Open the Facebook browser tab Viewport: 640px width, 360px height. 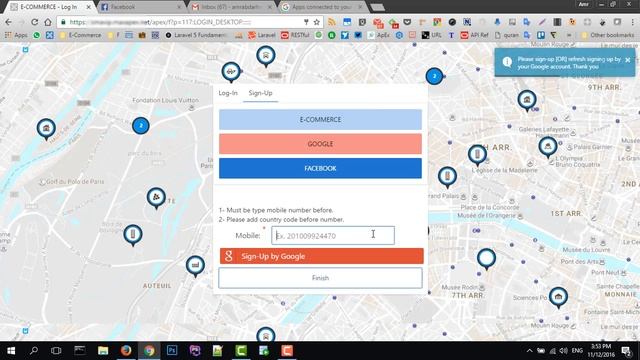click(x=141, y=7)
